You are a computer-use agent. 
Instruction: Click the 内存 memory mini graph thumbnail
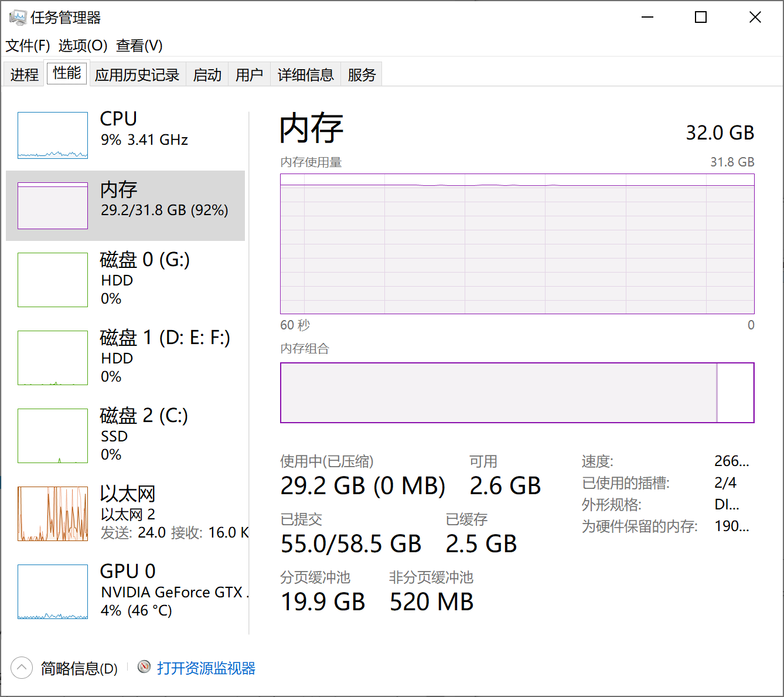(x=53, y=206)
